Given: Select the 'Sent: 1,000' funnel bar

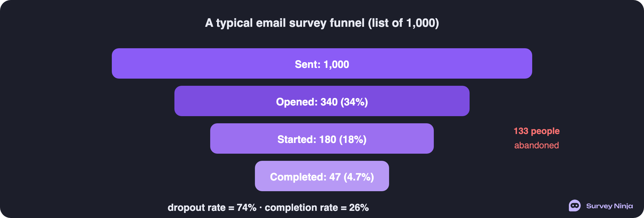Looking at the screenshot, I should coord(322,63).
